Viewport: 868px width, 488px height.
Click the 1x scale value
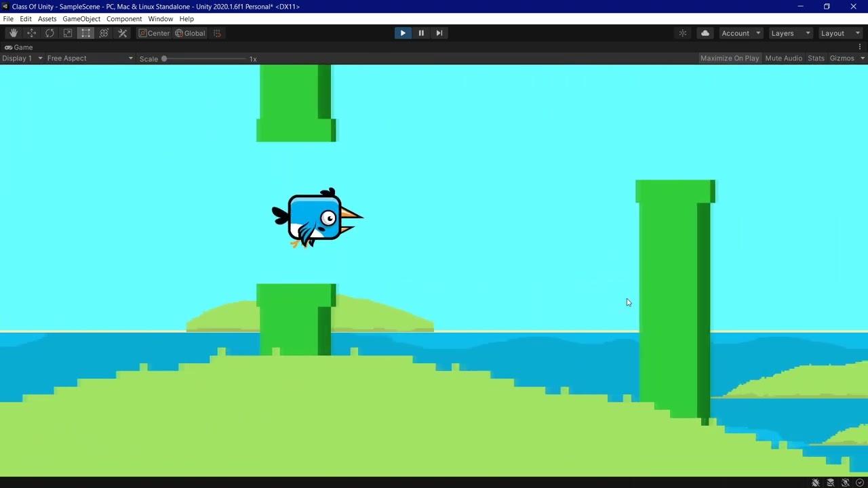tap(253, 59)
